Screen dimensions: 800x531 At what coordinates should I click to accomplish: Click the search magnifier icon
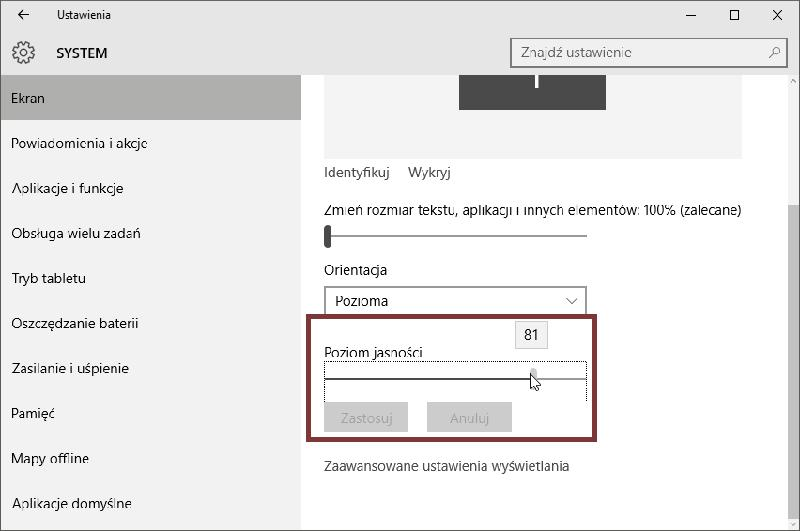(774, 52)
